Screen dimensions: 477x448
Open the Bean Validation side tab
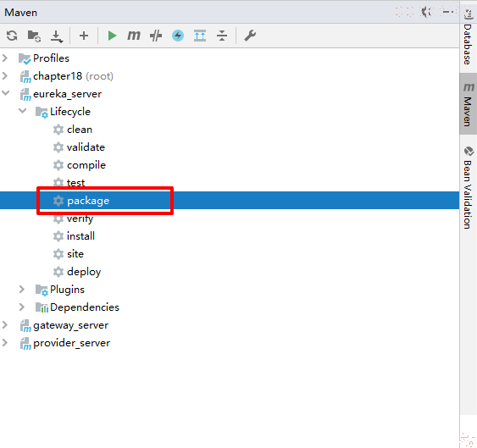point(468,188)
